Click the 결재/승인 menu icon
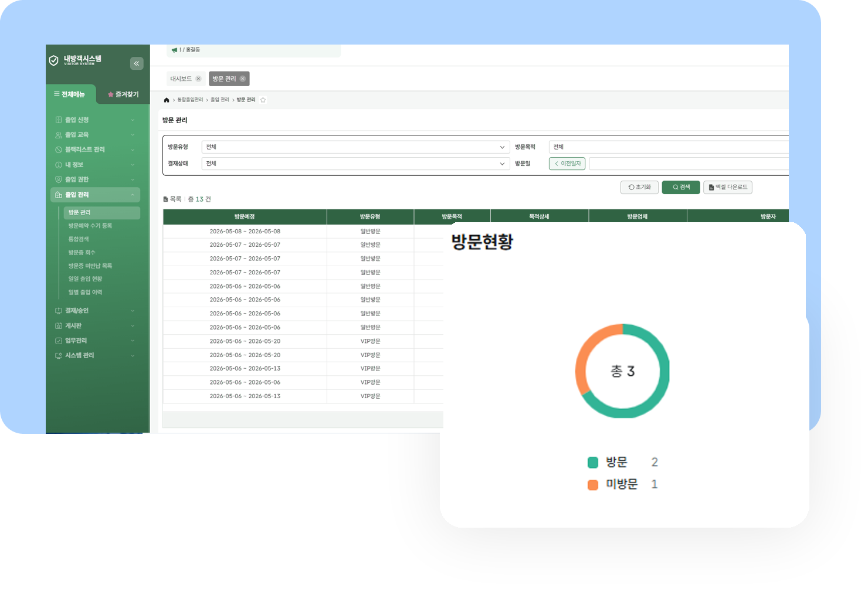 pyautogui.click(x=58, y=311)
